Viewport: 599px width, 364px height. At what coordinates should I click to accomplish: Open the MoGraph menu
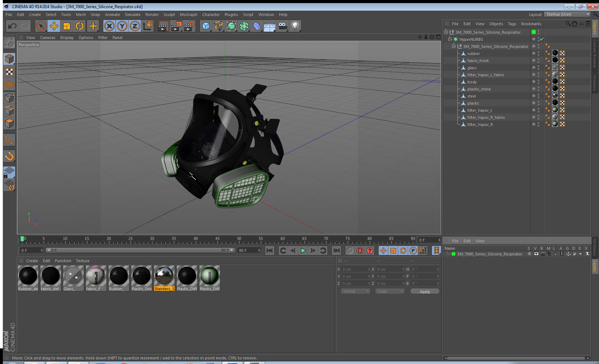tap(188, 15)
